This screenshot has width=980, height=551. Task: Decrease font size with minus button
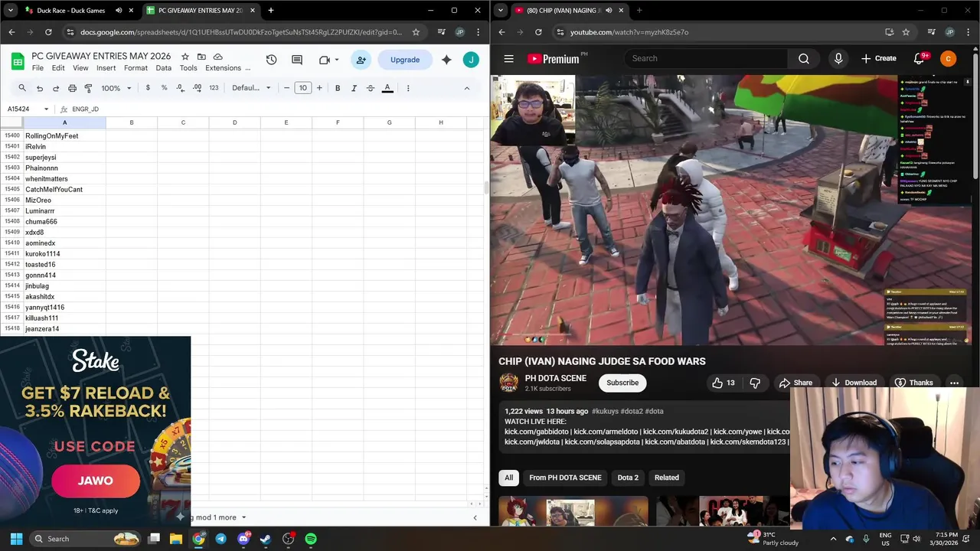(x=286, y=88)
